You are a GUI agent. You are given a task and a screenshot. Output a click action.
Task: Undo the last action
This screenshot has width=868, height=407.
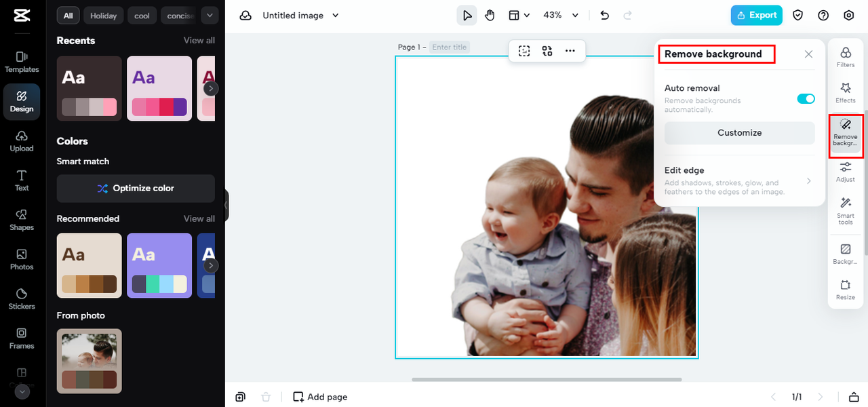coord(605,15)
